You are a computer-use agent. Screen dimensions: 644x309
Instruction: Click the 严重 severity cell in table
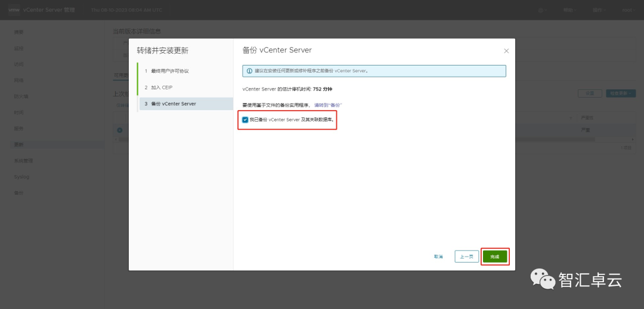(x=585, y=130)
